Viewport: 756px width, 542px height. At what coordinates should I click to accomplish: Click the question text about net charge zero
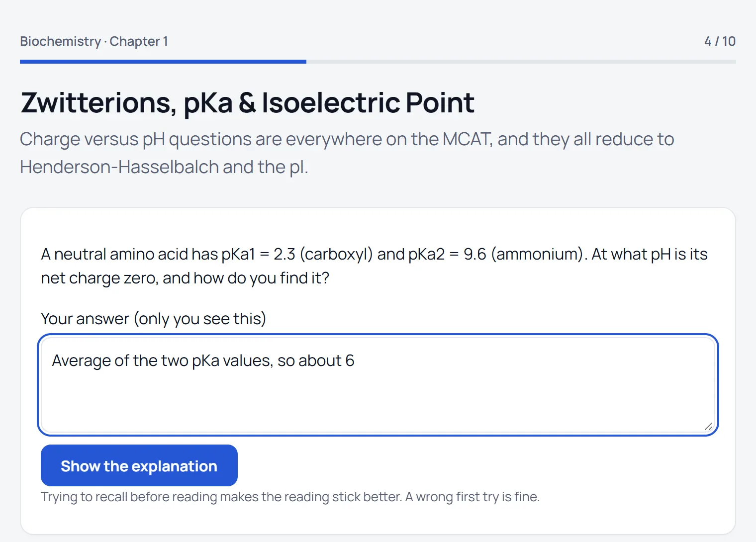(x=374, y=266)
